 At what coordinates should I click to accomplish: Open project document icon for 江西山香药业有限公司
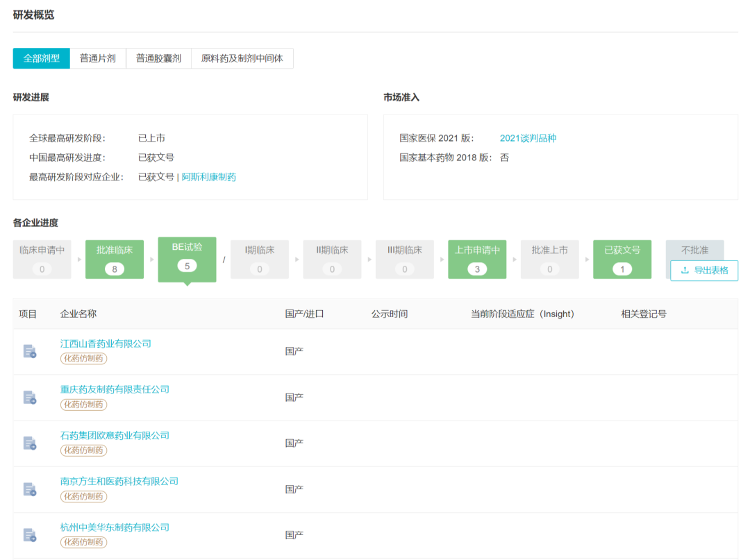[29, 351]
